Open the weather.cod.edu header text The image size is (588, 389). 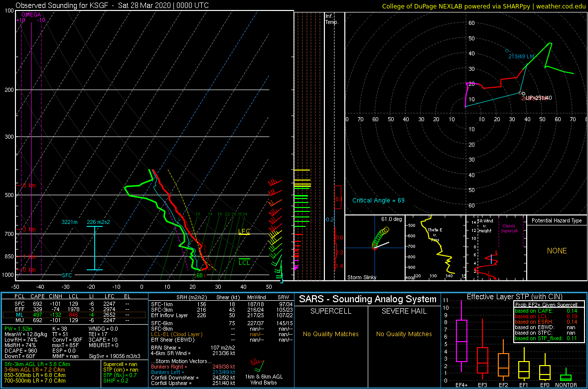click(561, 5)
